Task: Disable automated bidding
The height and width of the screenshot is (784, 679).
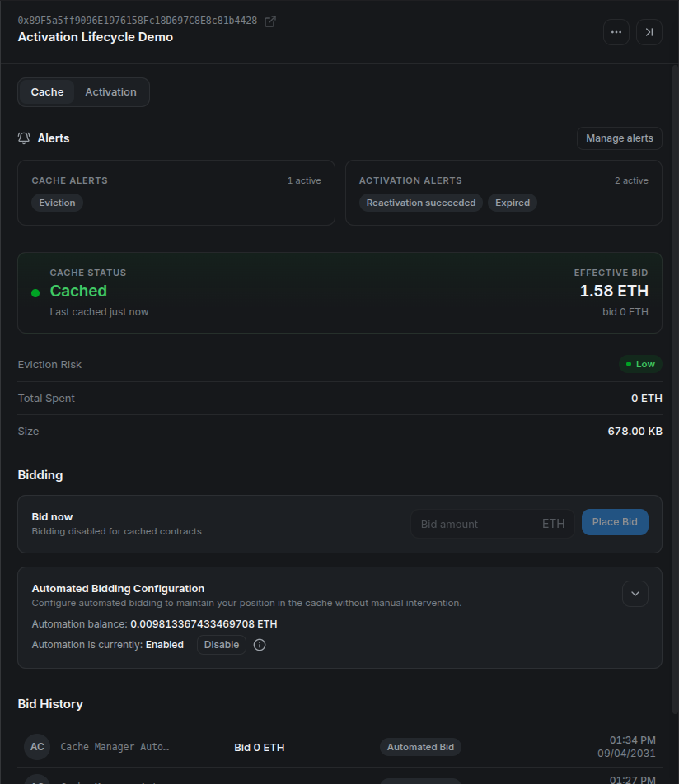Action: (x=221, y=645)
